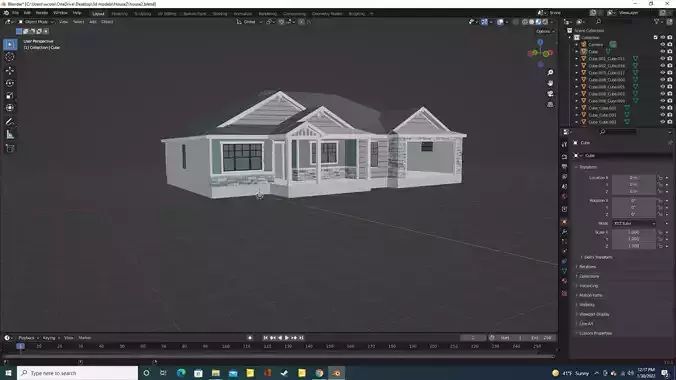Open the Object properties tab
This screenshot has width=676, height=380.
click(564, 222)
